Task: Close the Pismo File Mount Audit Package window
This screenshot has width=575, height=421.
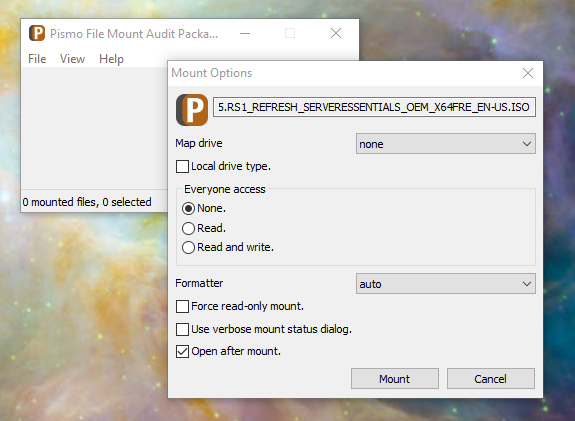Action: click(x=336, y=33)
